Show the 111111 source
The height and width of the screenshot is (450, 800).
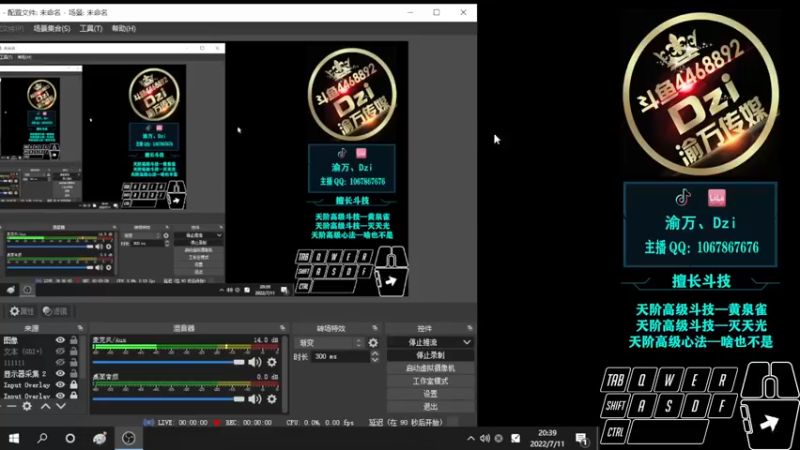pyautogui.click(x=60, y=363)
